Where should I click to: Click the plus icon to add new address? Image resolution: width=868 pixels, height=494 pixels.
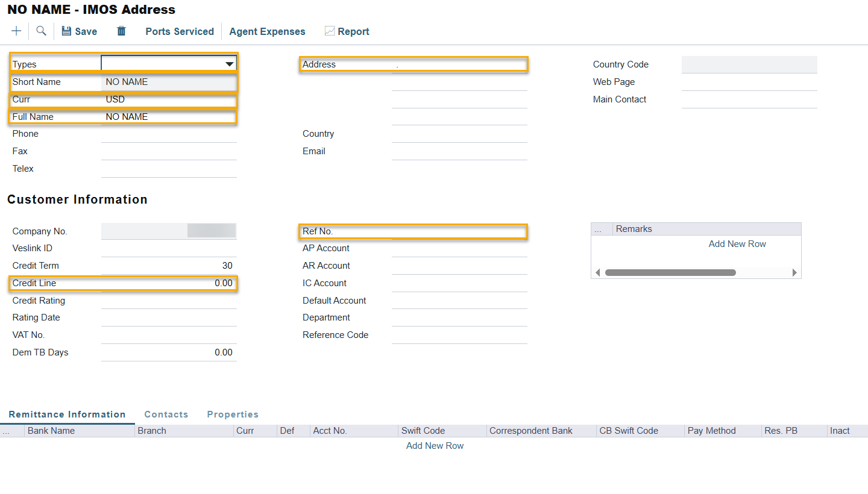pyautogui.click(x=16, y=31)
